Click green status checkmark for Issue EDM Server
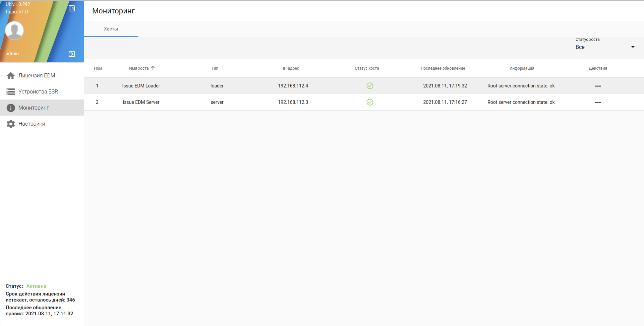The image size is (644, 326). pos(370,102)
